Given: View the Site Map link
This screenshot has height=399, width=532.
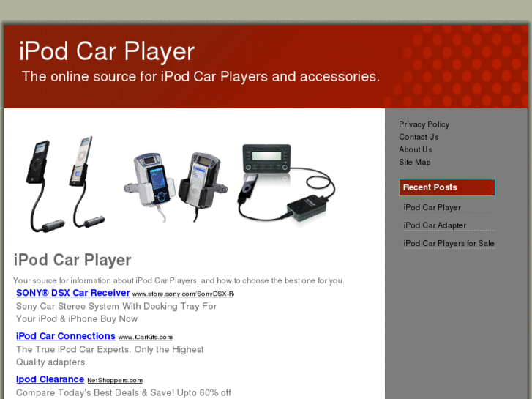Looking at the screenshot, I should 415,163.
